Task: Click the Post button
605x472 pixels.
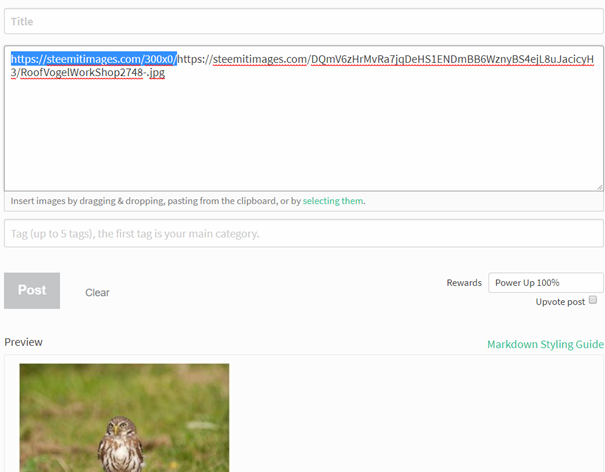Action: point(32,291)
